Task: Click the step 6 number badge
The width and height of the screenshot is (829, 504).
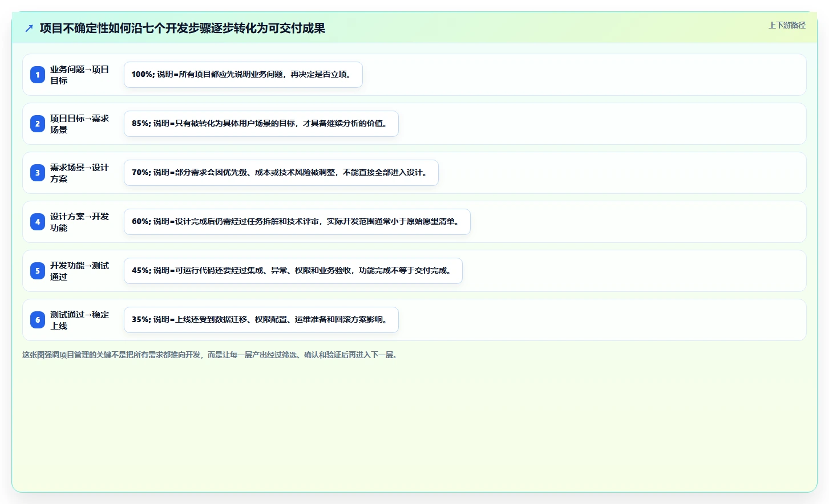Action: 38,320
